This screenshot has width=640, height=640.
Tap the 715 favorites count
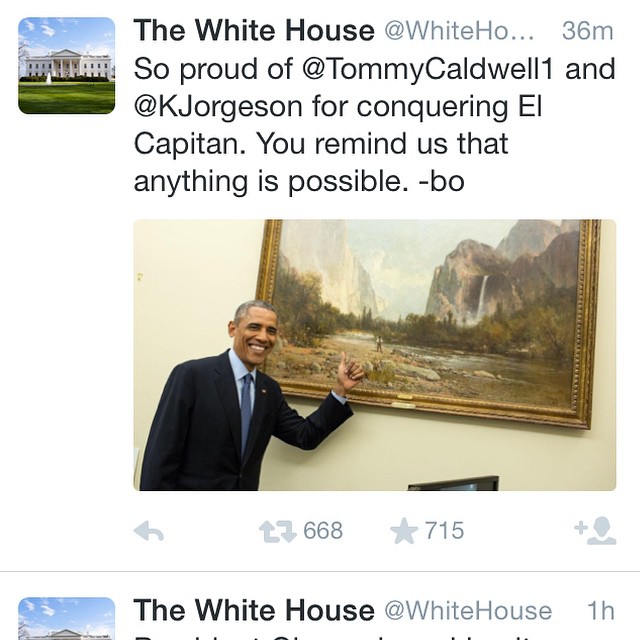[x=444, y=531]
